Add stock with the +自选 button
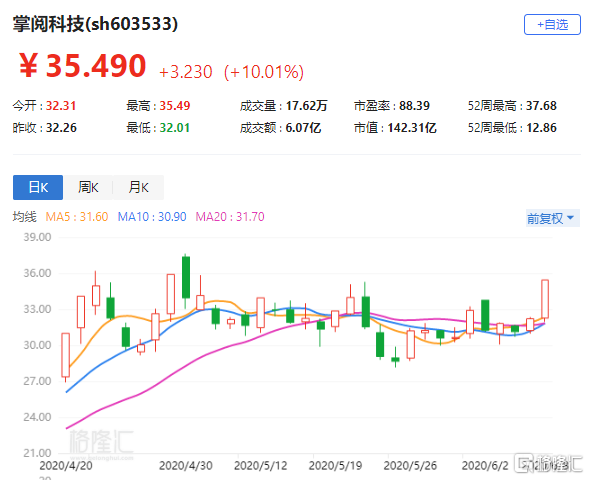Viewport: 589px width, 480px height. click(x=552, y=25)
